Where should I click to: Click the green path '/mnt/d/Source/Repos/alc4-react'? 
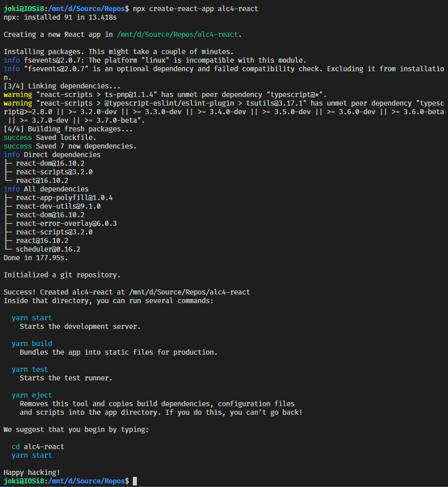coord(177,34)
